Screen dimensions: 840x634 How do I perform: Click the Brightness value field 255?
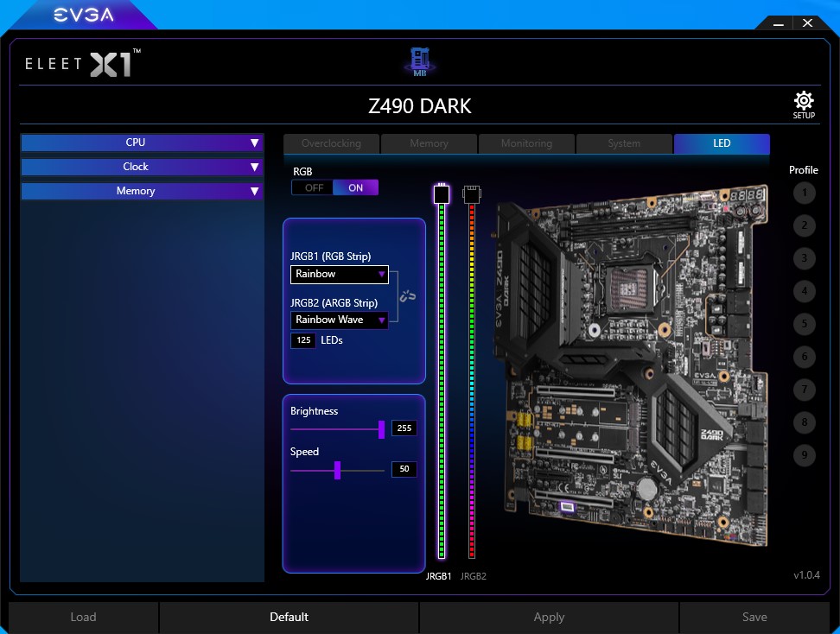404,428
